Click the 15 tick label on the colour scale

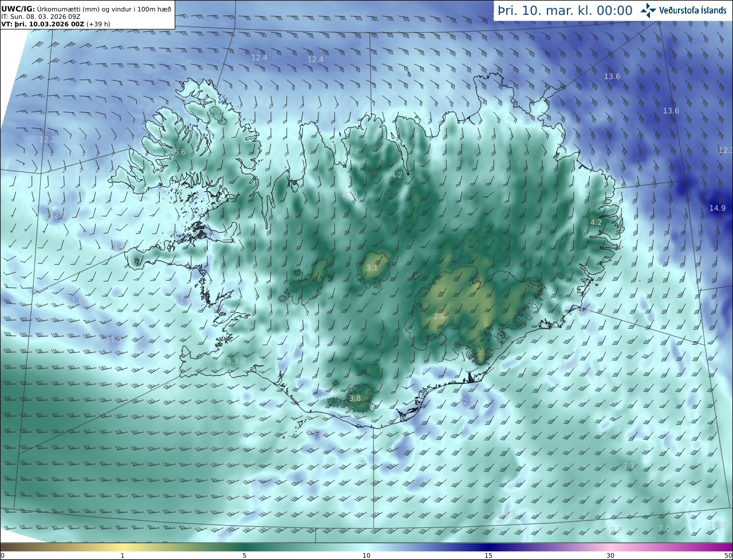click(488, 555)
